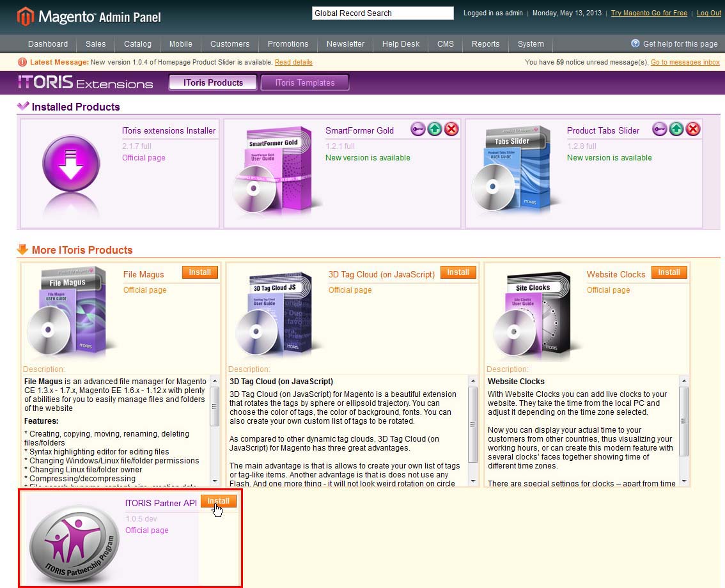
Task: Click 'New version is available' under Product Tabs Slider
Action: click(x=609, y=158)
